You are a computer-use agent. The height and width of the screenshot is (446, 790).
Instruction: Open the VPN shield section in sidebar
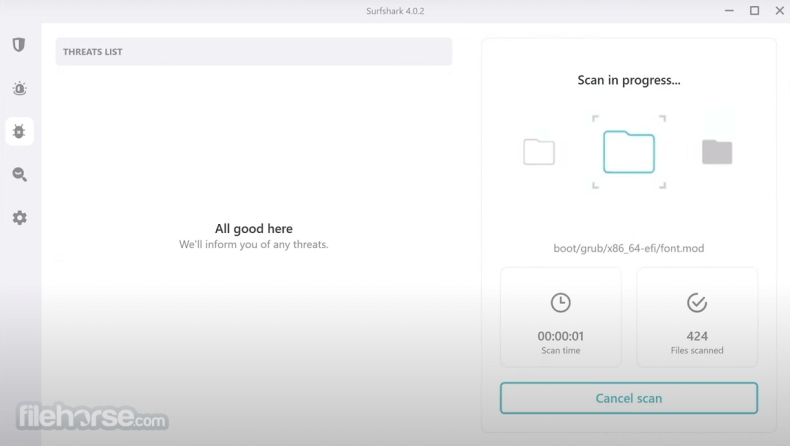pos(19,45)
